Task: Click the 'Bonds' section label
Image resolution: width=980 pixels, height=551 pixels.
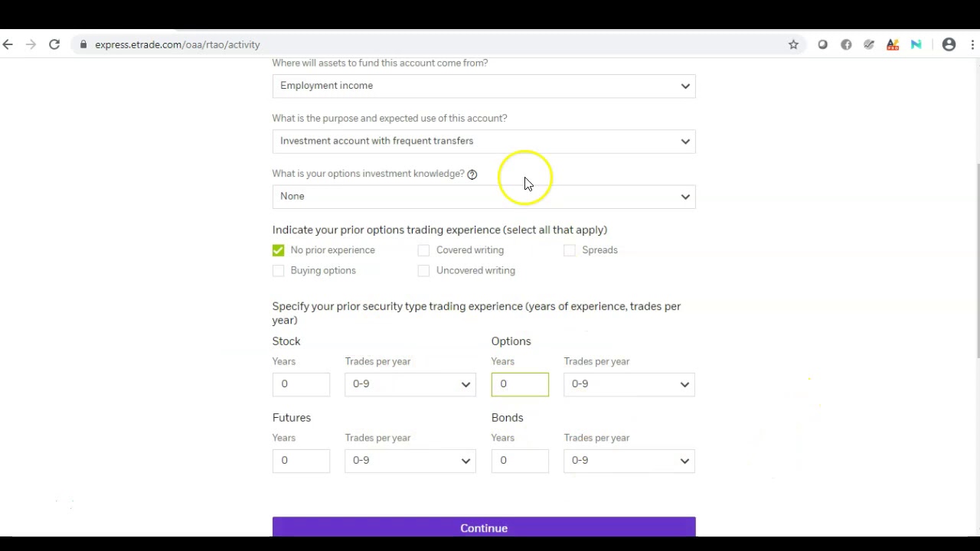Action: click(508, 418)
